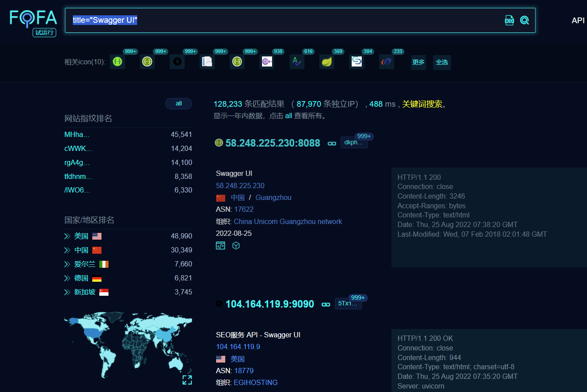Select the black lightning bolt related icon
The width and height of the screenshot is (587, 392).
[177, 62]
